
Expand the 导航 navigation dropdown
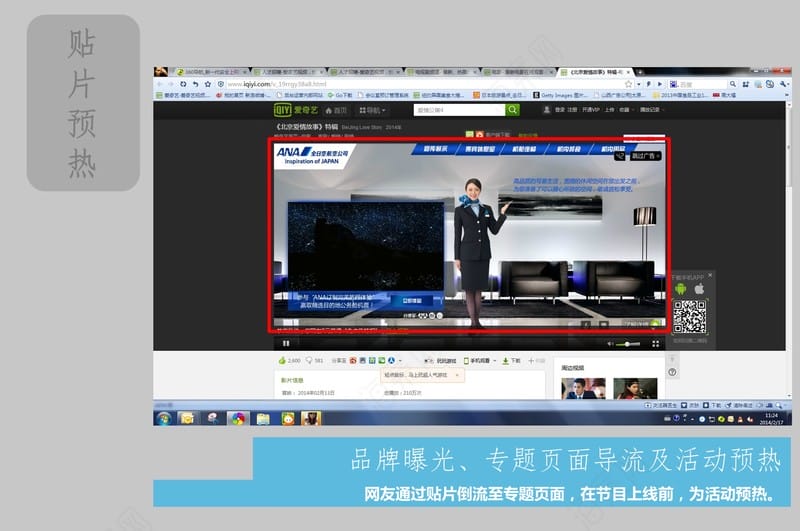click(x=372, y=110)
